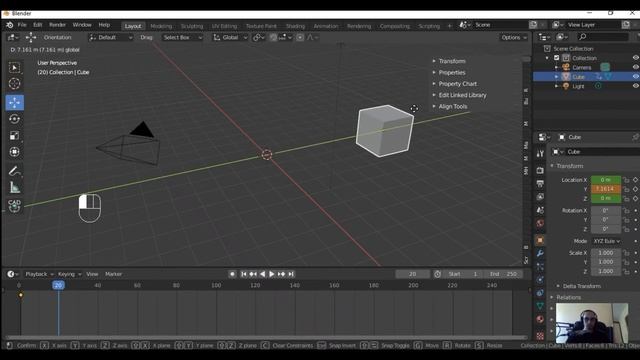
Task: Jump to the next keyframe
Action: 281,274
